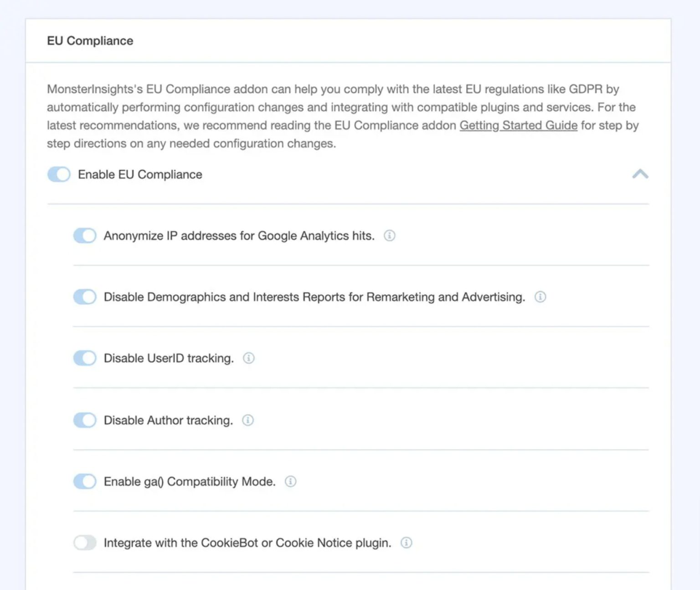
Task: Open the info icon beside ga() Compatibility Mode
Action: coord(290,481)
